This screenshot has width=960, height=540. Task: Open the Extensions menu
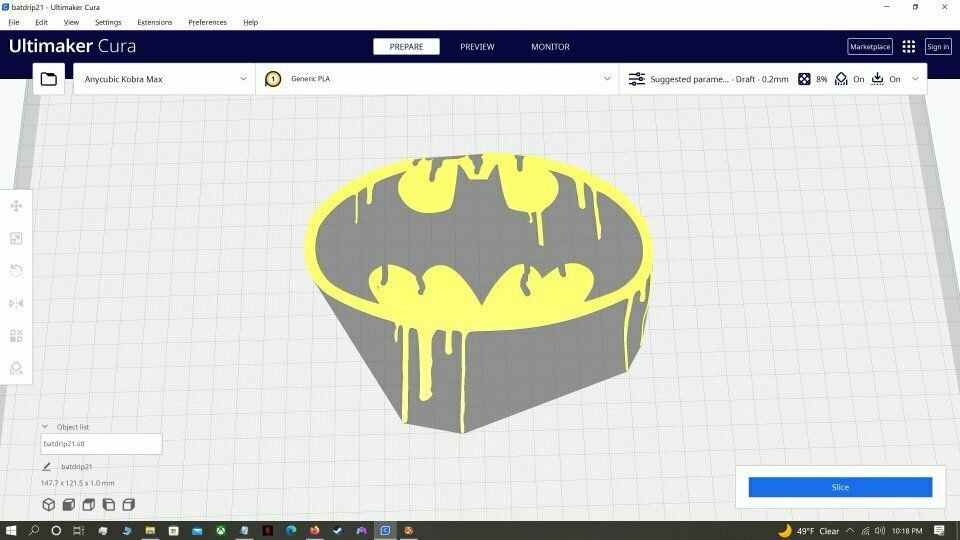tap(154, 22)
